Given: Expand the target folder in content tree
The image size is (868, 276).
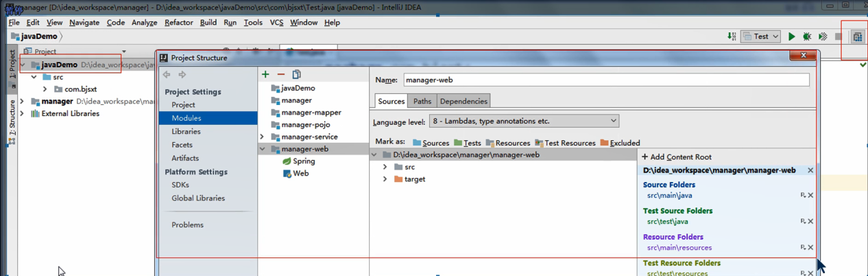Looking at the screenshot, I should tap(385, 179).
